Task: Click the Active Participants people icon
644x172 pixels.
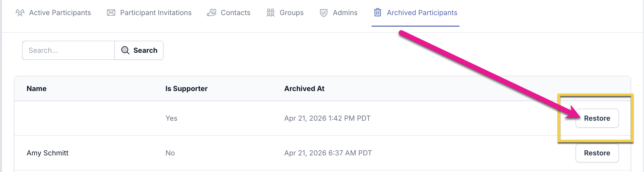Action: (x=20, y=13)
